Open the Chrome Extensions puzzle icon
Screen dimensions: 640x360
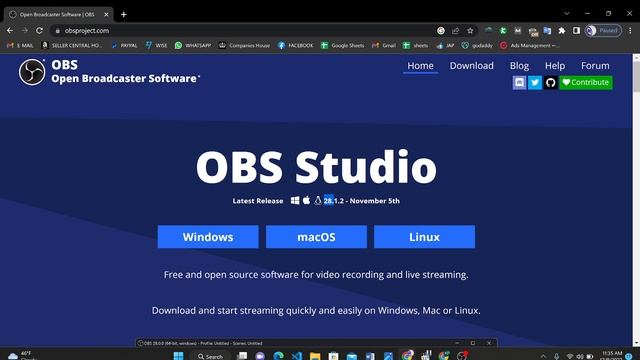point(562,31)
